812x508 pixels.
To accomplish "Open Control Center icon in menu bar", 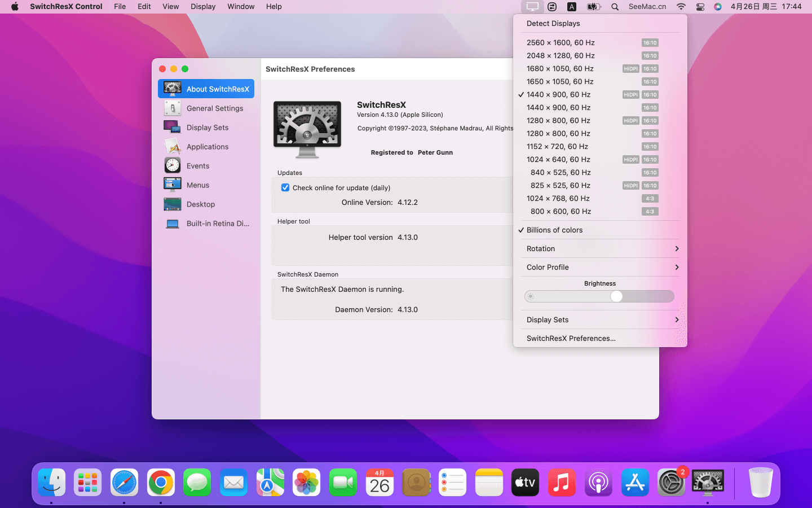I will coord(700,7).
